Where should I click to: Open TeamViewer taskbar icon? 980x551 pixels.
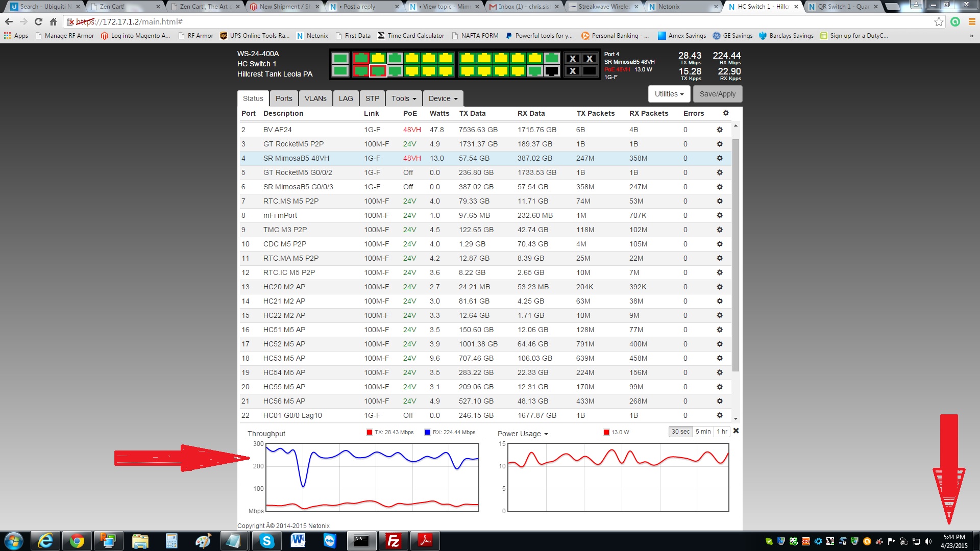click(330, 540)
